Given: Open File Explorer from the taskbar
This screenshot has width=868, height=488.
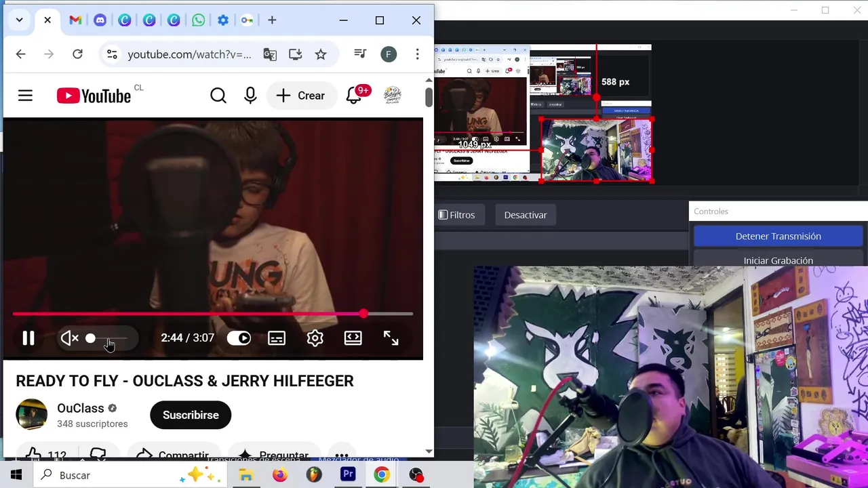Looking at the screenshot, I should click(x=245, y=475).
